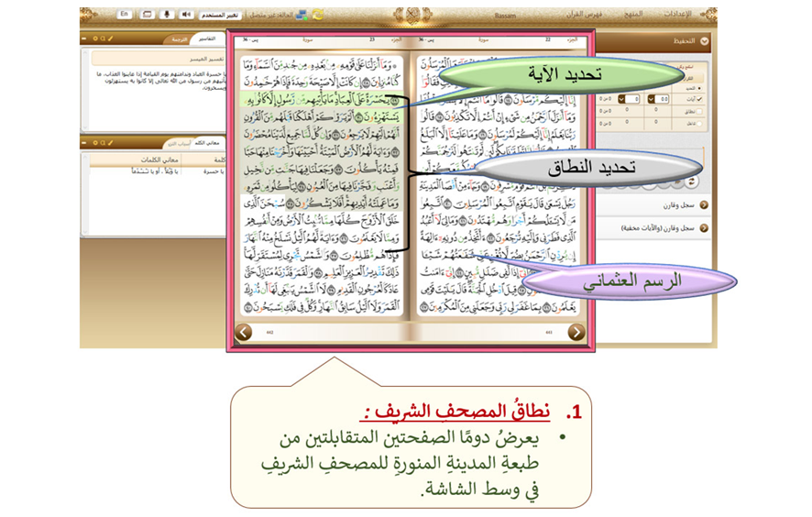Image resolution: width=812 pixels, height=517 pixels.
Task: Open the فهرس القرآن menu
Action: pyautogui.click(x=584, y=15)
